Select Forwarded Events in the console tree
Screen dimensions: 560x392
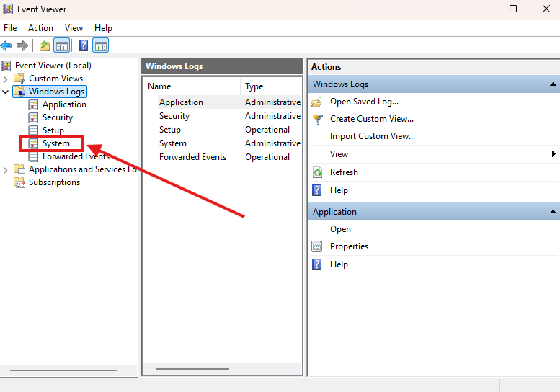click(x=76, y=156)
